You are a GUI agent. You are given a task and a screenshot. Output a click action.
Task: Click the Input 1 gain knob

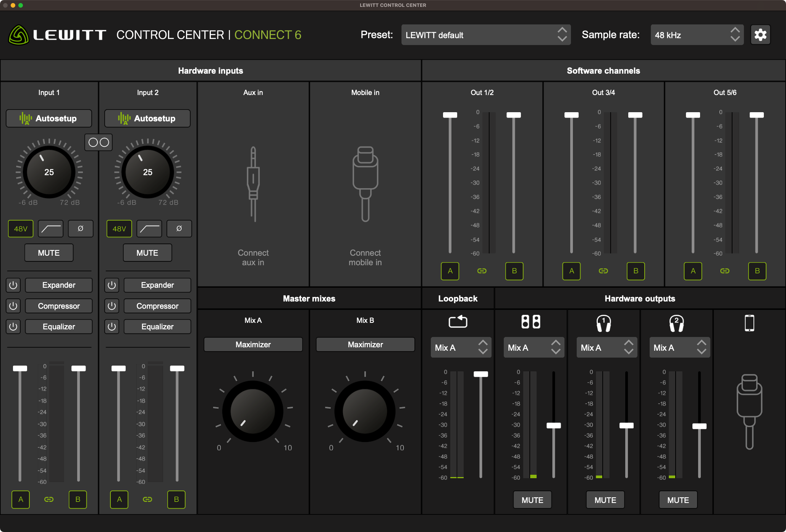tap(49, 172)
